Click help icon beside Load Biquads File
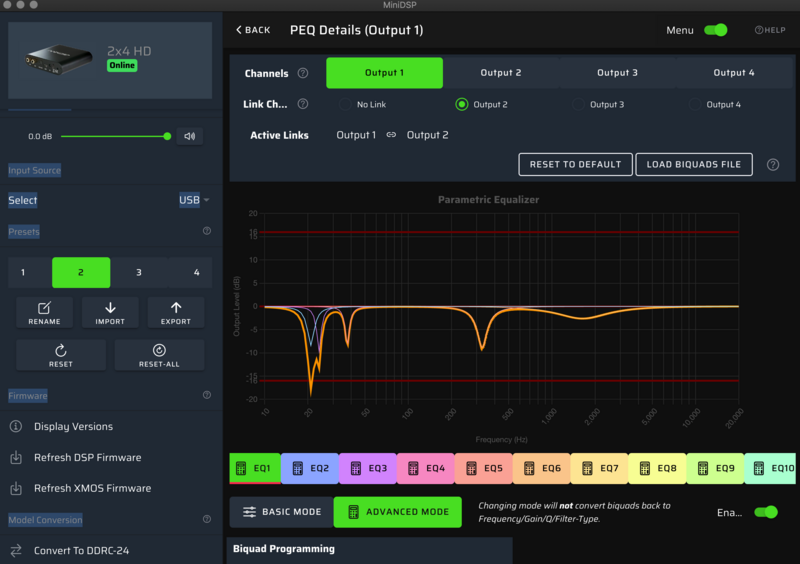 point(773,165)
